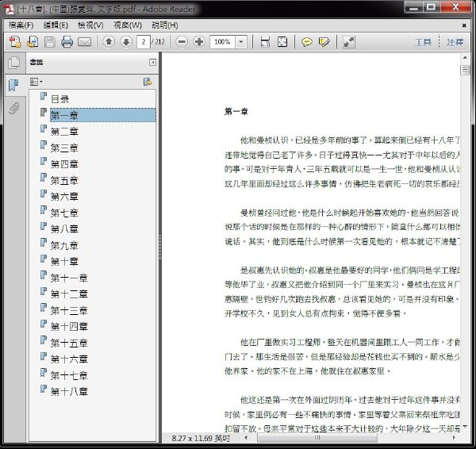Select the 第十五章 bookmark
The height and width of the screenshot is (449, 476).
click(x=69, y=343)
